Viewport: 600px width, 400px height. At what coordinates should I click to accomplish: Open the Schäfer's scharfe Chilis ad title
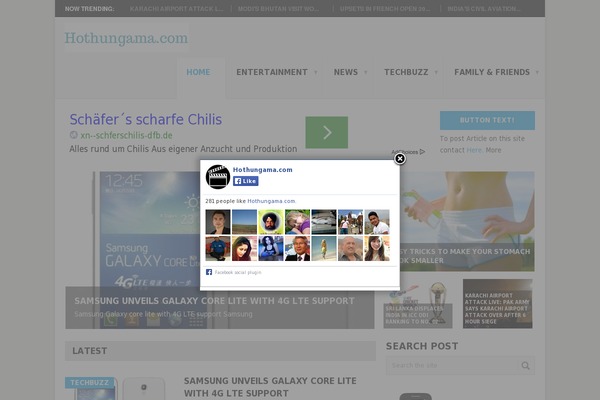tap(146, 119)
